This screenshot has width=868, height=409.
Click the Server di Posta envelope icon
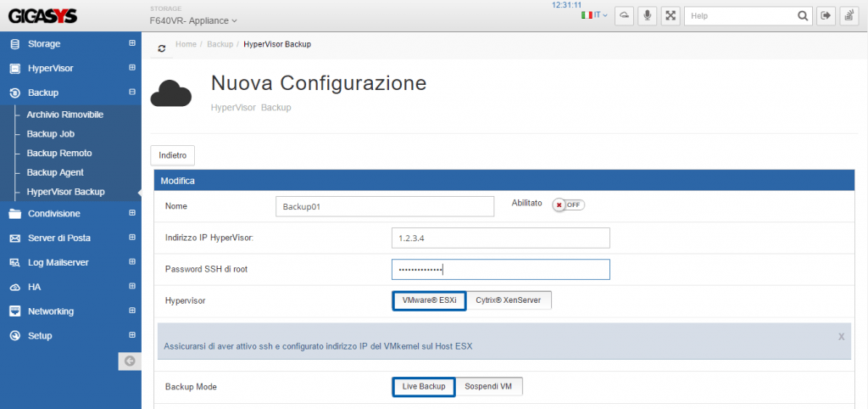(15, 238)
